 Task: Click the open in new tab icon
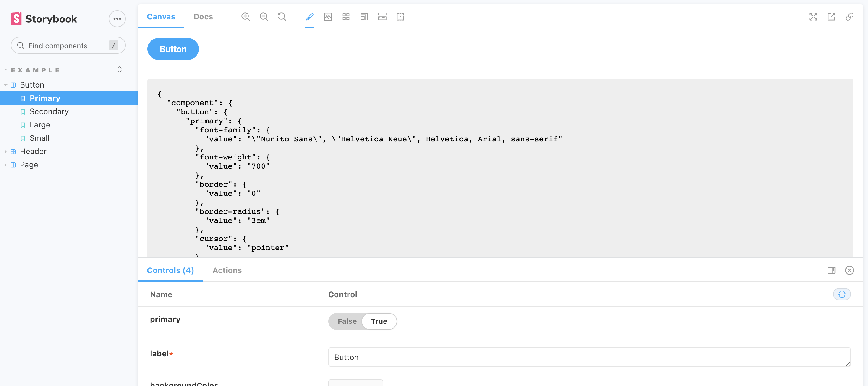(831, 17)
